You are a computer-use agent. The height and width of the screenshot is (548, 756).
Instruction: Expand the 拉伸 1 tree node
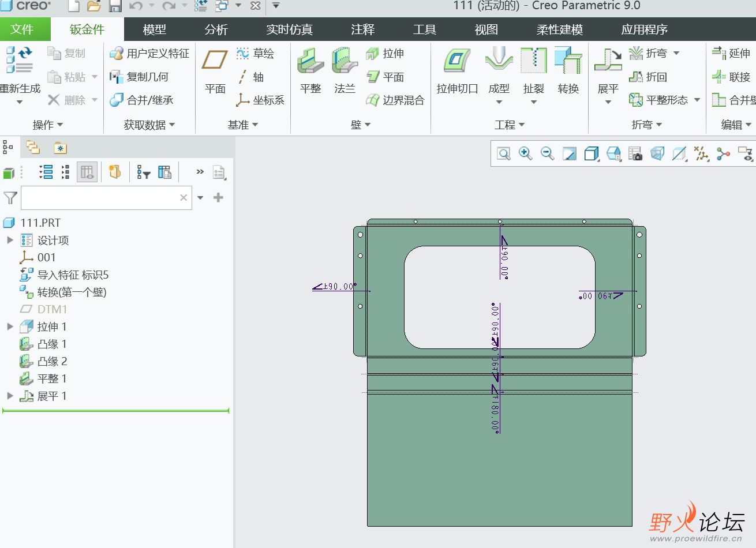[x=10, y=326]
